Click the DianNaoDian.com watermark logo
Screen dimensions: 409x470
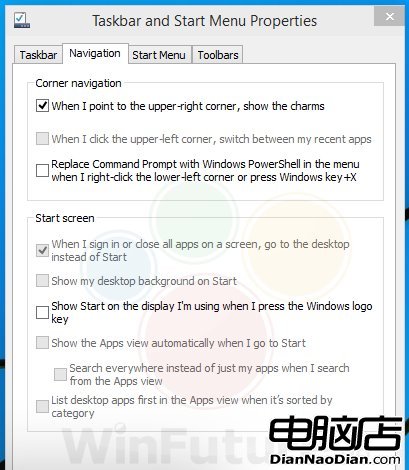tap(335, 441)
